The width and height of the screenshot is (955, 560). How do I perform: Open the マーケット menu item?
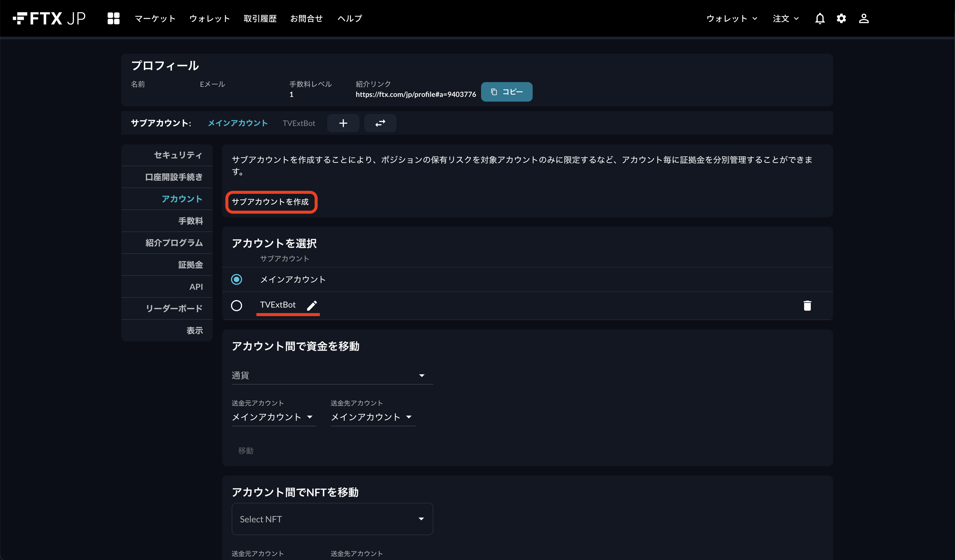tap(155, 19)
